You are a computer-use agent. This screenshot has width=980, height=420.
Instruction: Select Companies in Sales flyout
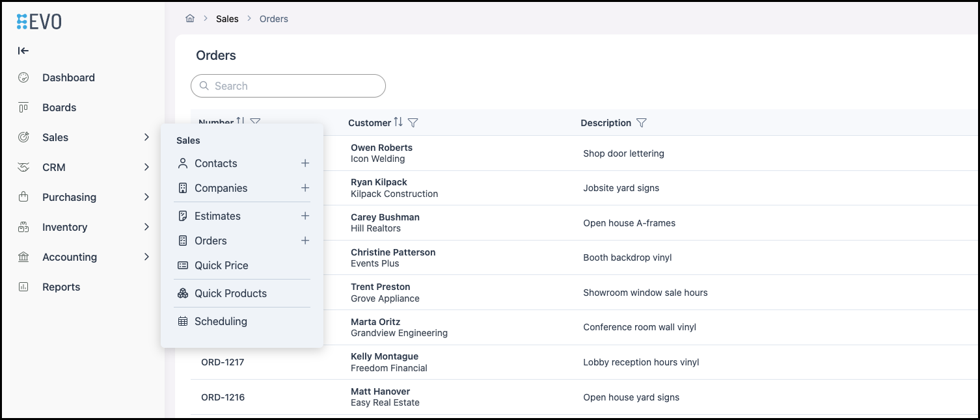point(221,188)
